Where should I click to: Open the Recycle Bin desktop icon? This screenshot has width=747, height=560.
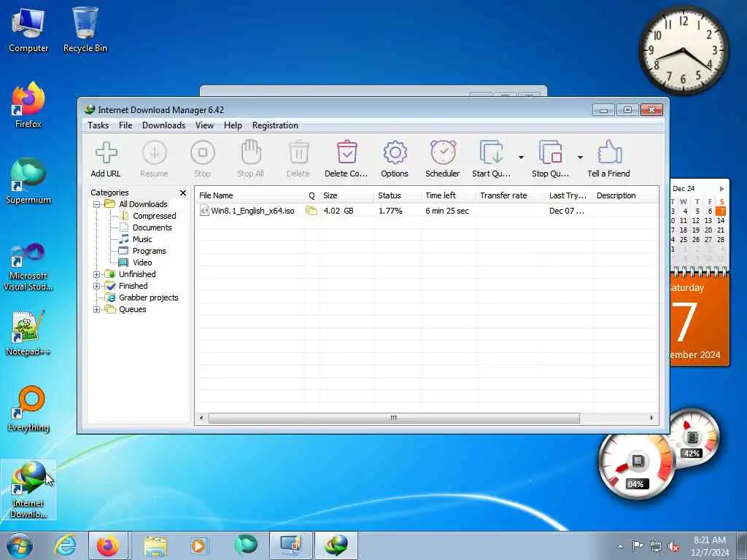85,29
